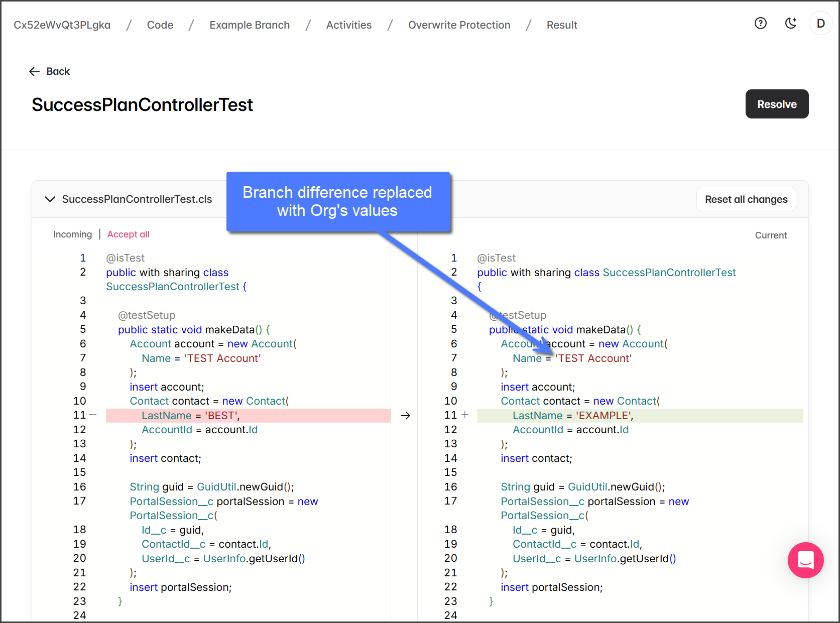Viewport: 840px width, 623px height.
Task: Click the minus marker on incoming line 11
Action: click(93, 415)
